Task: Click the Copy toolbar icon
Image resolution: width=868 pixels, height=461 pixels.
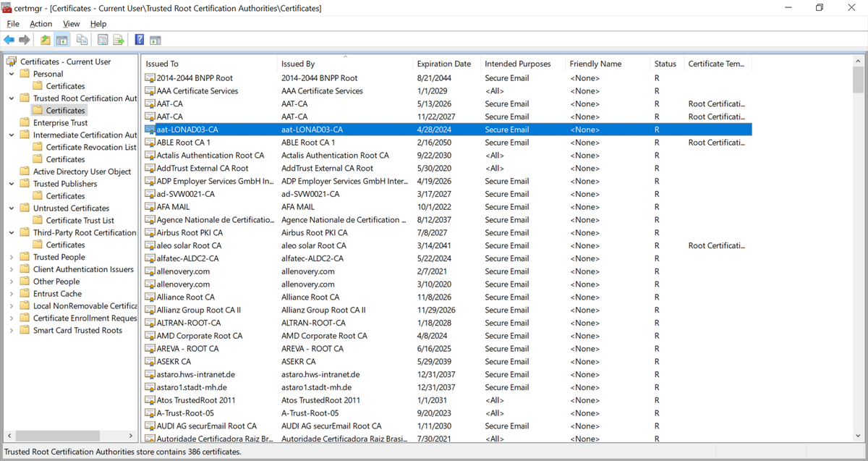Action: (x=82, y=40)
